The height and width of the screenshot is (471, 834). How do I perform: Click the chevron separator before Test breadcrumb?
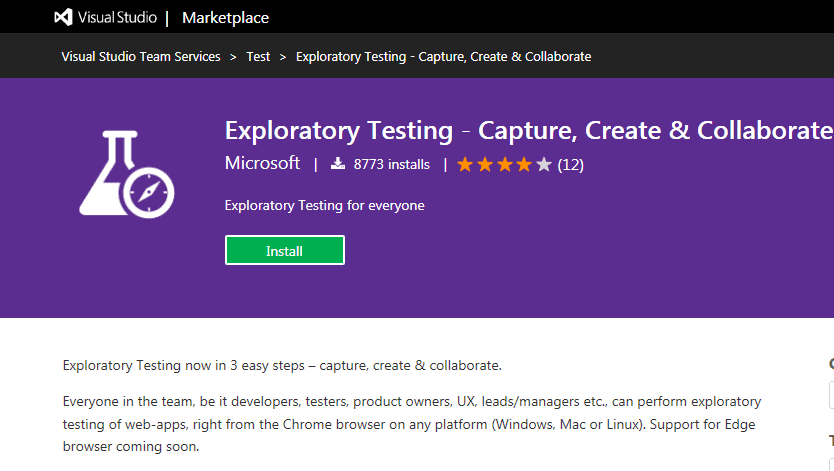pyautogui.click(x=233, y=57)
